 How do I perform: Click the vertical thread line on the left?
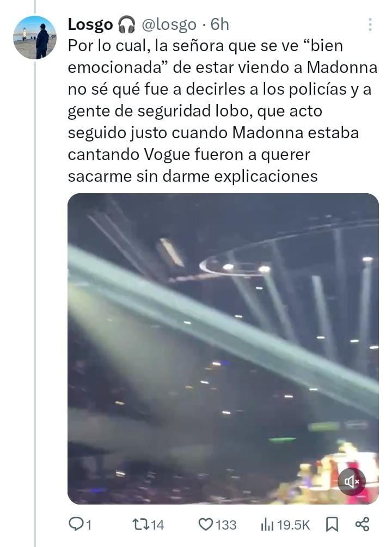tap(34, 303)
